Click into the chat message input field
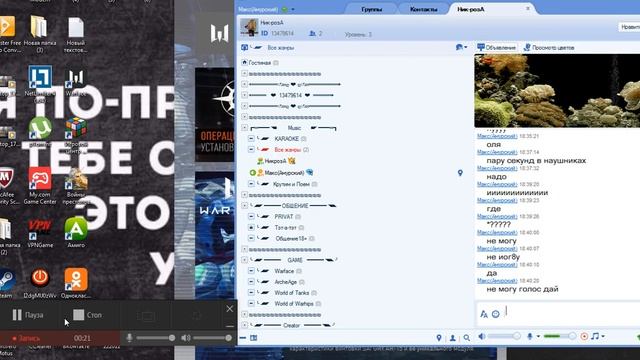This screenshot has height=360, width=640. click(x=571, y=313)
